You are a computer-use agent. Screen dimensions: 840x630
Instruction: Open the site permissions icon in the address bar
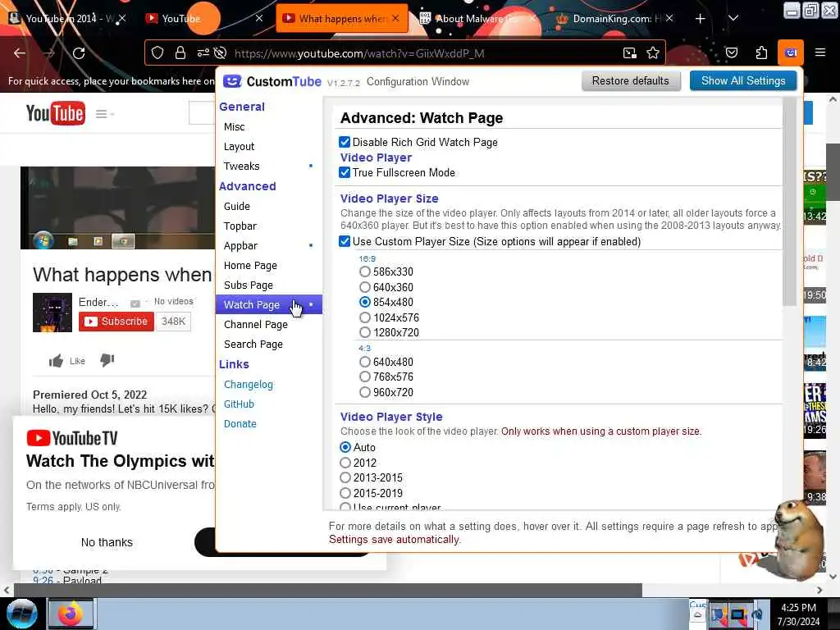pyautogui.click(x=203, y=53)
